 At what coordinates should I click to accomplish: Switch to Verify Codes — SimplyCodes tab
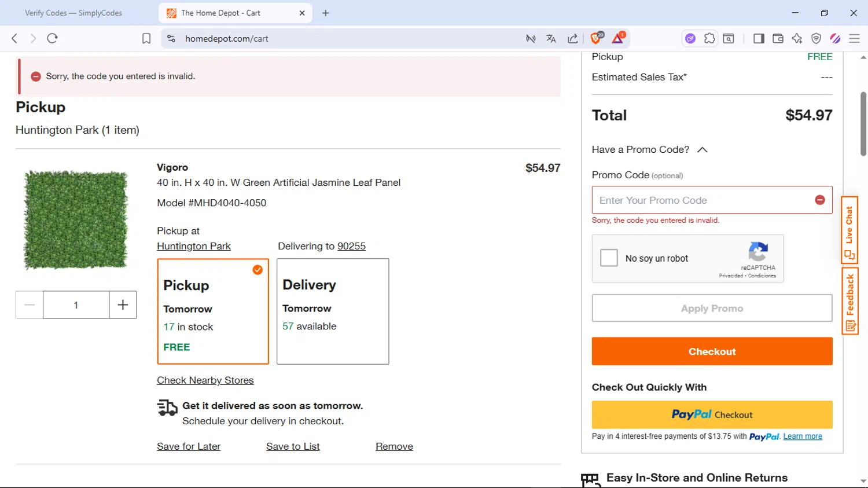[73, 13]
